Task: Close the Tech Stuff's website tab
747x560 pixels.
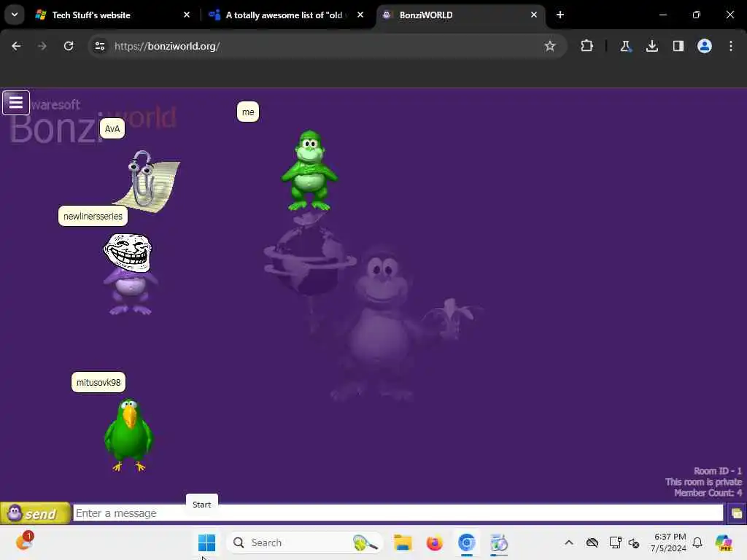Action: pos(187,15)
